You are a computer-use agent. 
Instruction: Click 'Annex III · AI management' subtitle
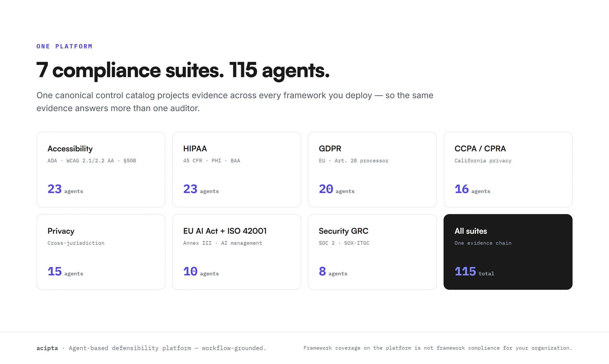click(223, 243)
